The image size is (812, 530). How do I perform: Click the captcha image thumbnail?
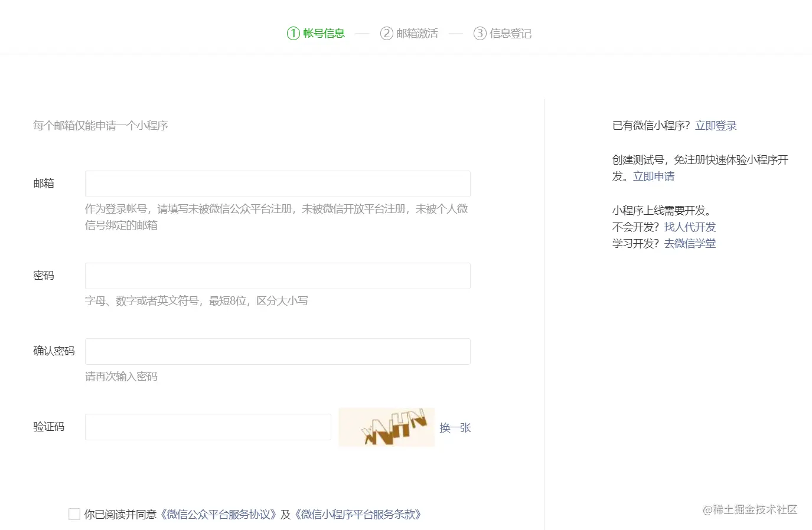coord(387,427)
